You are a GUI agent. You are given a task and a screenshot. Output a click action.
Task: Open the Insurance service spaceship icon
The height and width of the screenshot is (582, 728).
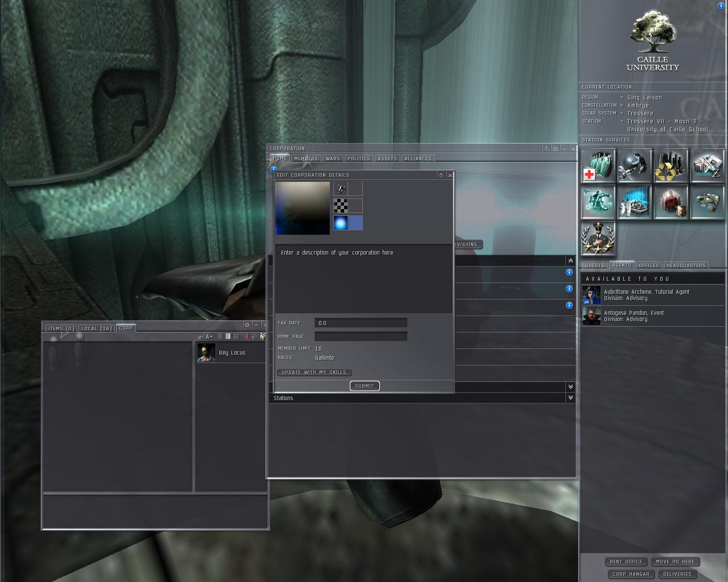coord(708,202)
